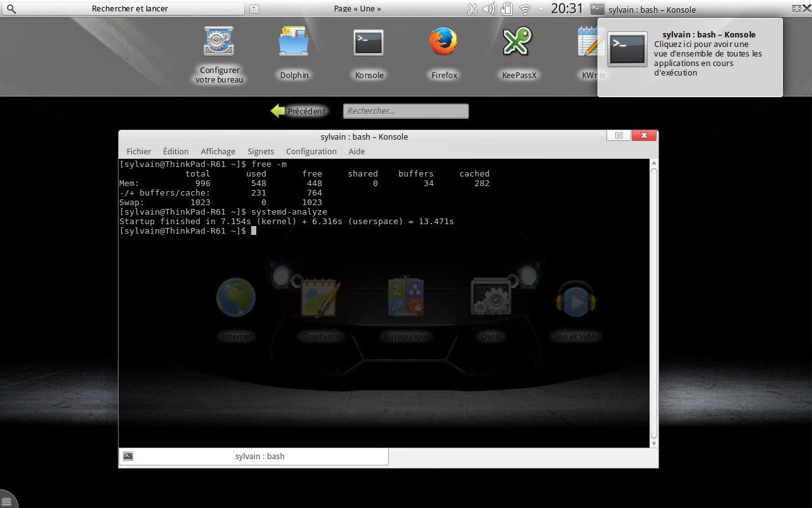Focus the Rechercher search field
The width and height of the screenshot is (812, 508).
(x=406, y=111)
